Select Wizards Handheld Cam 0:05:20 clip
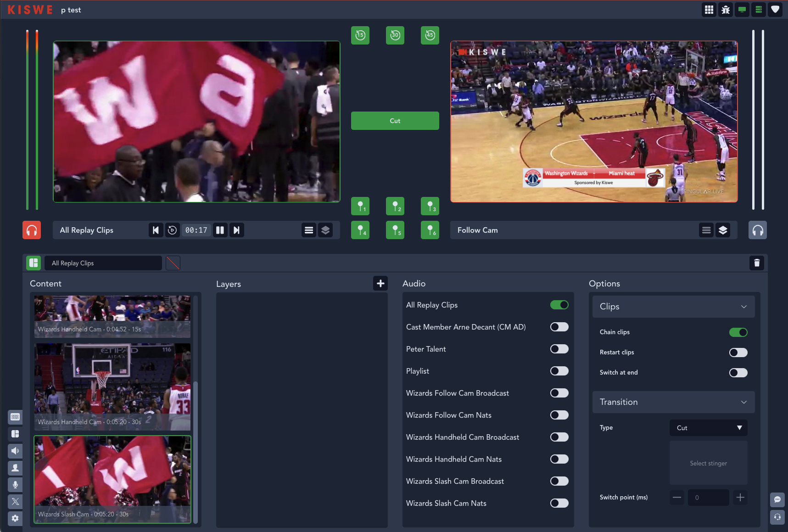788x532 pixels. click(112, 387)
